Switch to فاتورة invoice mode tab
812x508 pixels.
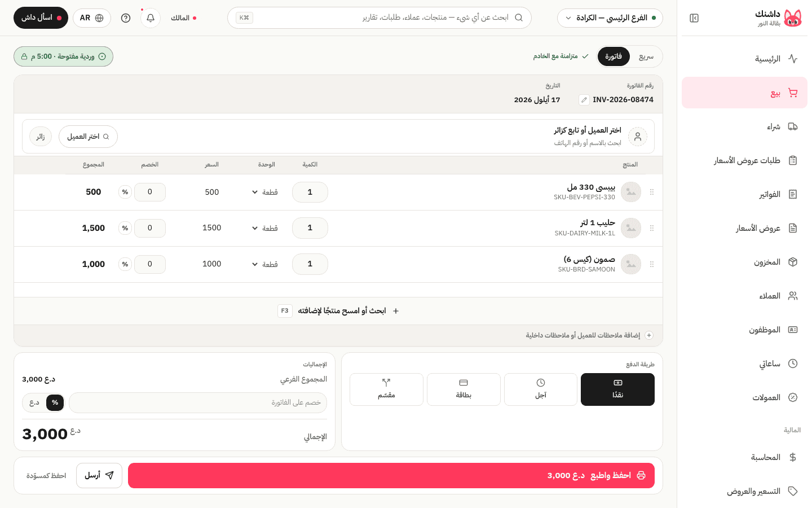614,56
